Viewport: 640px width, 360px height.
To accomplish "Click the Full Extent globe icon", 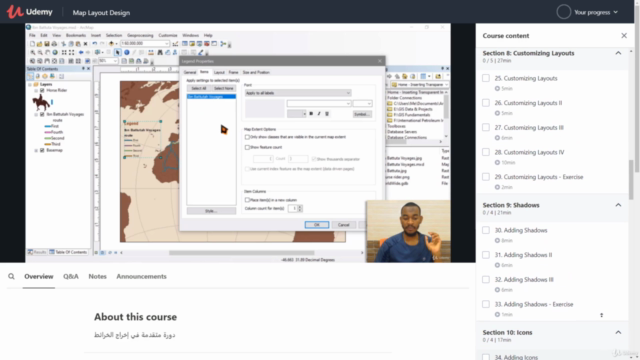I will pyautogui.click(x=55, y=53).
